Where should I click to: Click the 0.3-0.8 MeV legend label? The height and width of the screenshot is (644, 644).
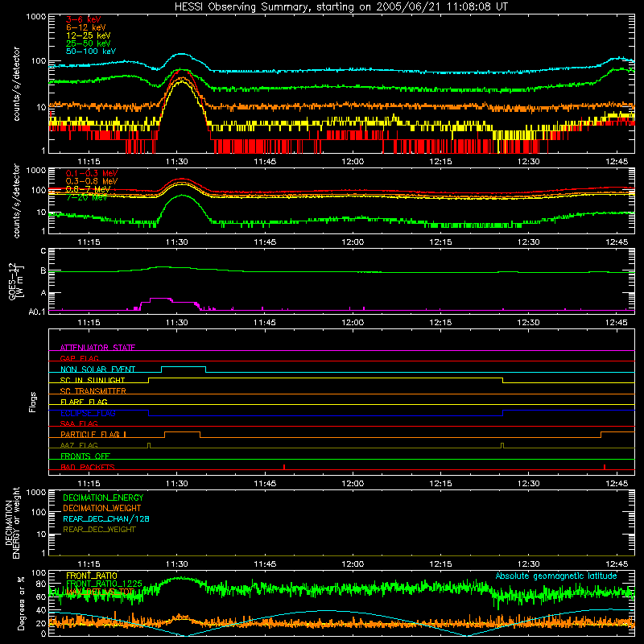point(92,181)
